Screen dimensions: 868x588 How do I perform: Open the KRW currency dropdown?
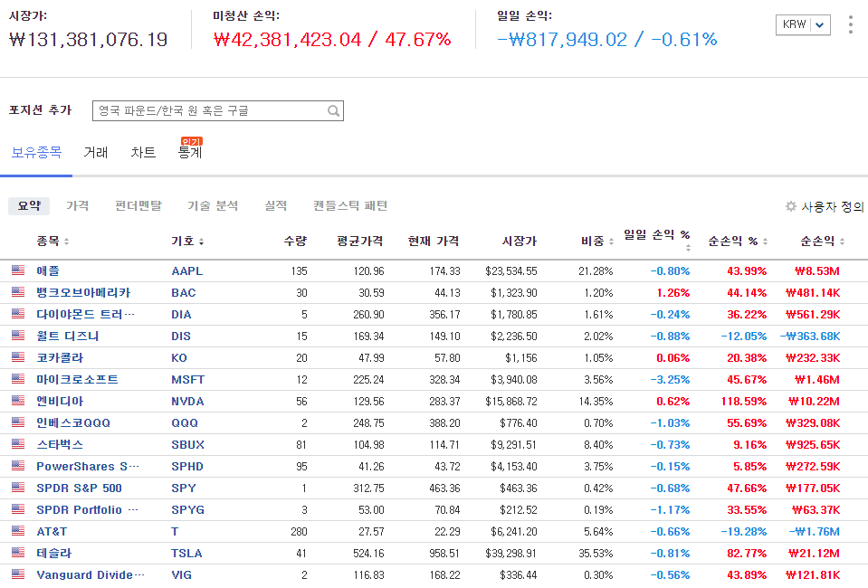[x=803, y=24]
